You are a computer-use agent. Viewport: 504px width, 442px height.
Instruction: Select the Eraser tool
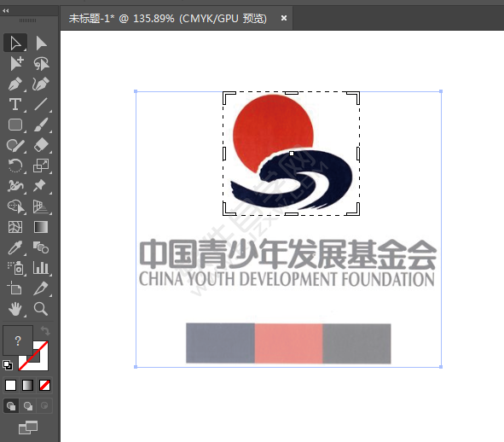pos(41,145)
